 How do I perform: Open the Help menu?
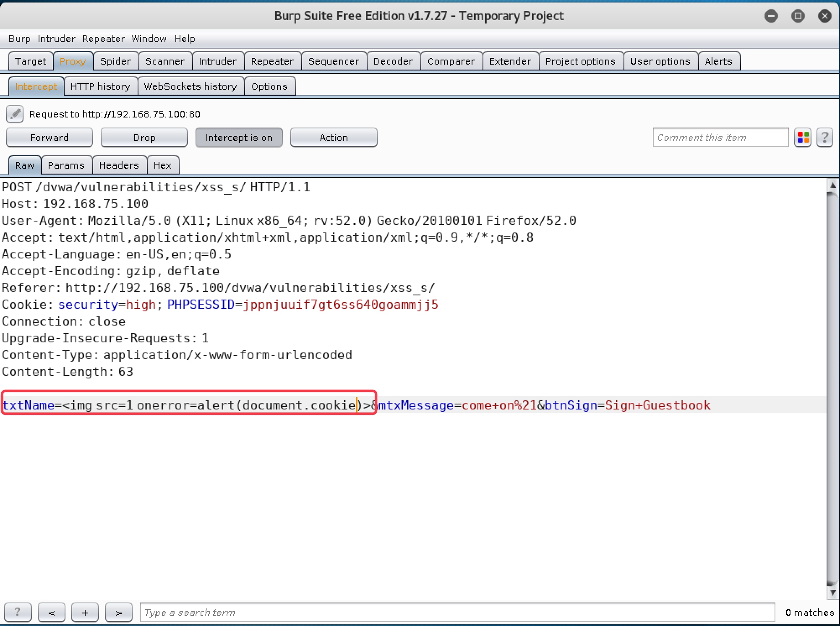tap(185, 39)
